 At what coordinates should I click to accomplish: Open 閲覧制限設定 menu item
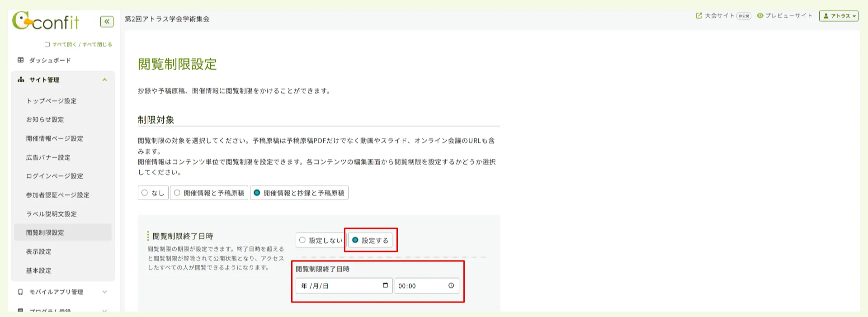coord(63,232)
